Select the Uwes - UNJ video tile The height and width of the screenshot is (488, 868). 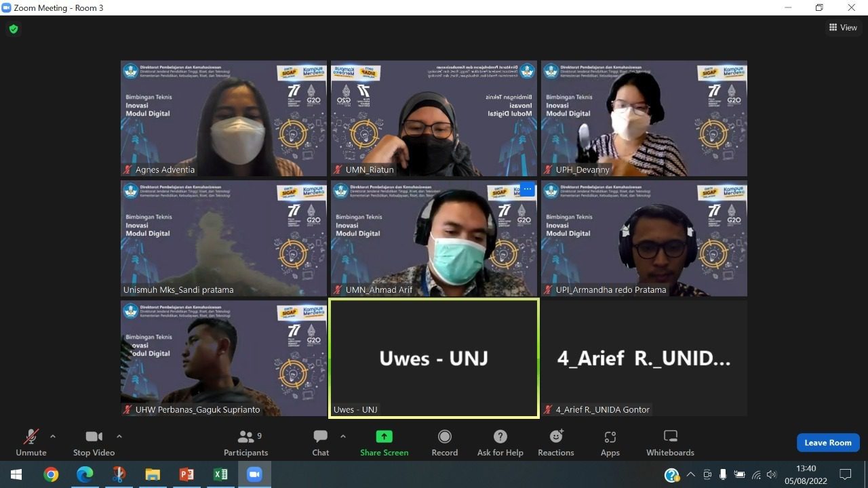434,358
